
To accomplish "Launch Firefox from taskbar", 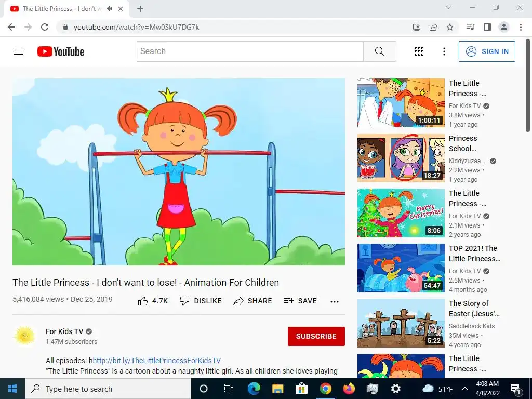I will 349,389.
